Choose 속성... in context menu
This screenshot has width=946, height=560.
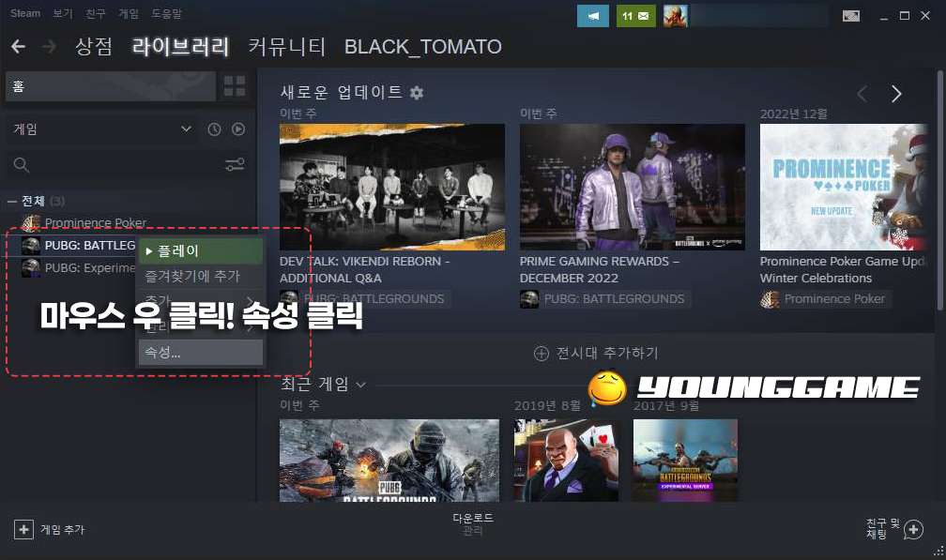pos(201,353)
